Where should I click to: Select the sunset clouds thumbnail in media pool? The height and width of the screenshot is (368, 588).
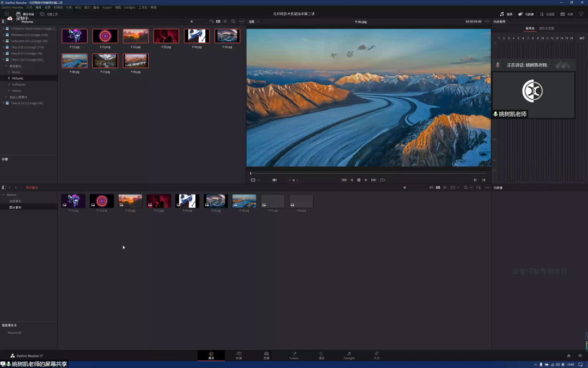130,201
